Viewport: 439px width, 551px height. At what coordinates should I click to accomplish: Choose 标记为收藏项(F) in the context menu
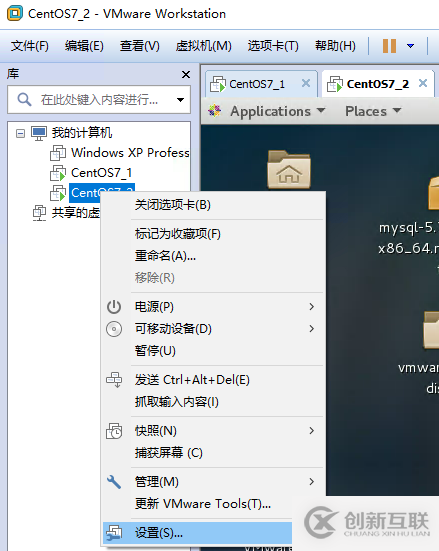coord(213,234)
